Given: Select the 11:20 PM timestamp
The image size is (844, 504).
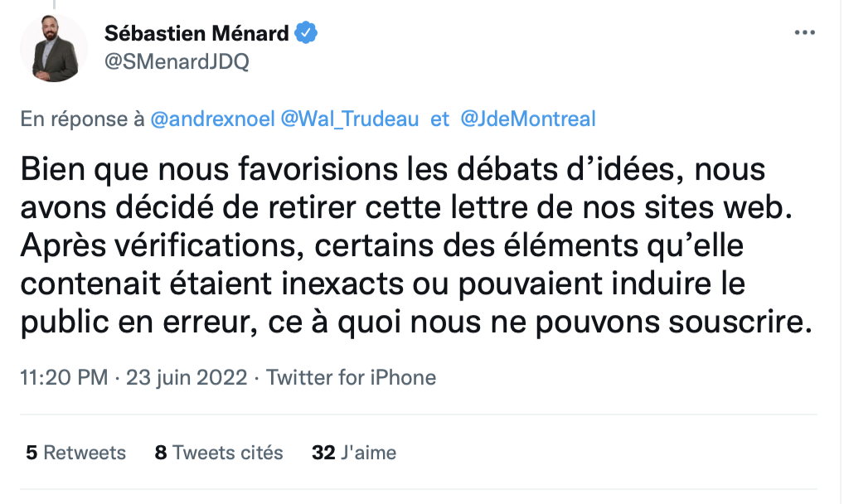Looking at the screenshot, I should [x=64, y=377].
